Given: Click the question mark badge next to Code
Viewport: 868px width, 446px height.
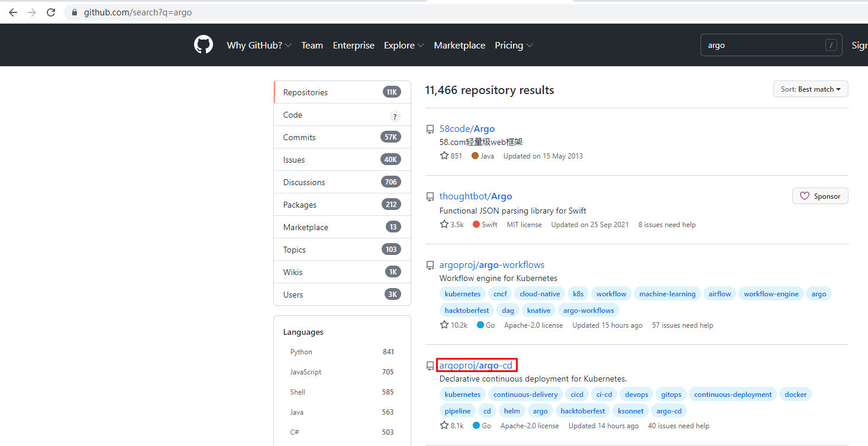Looking at the screenshot, I should coord(395,116).
